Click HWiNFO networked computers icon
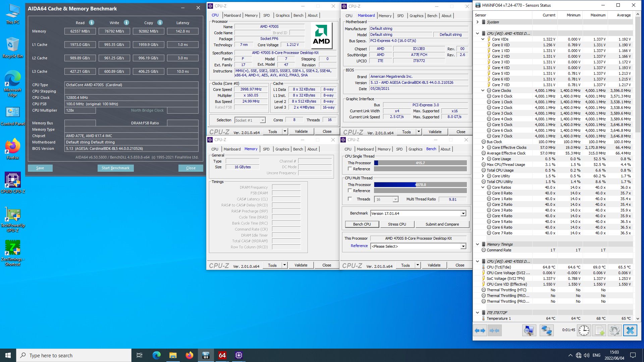This screenshot has height=362, width=644. tap(546, 330)
